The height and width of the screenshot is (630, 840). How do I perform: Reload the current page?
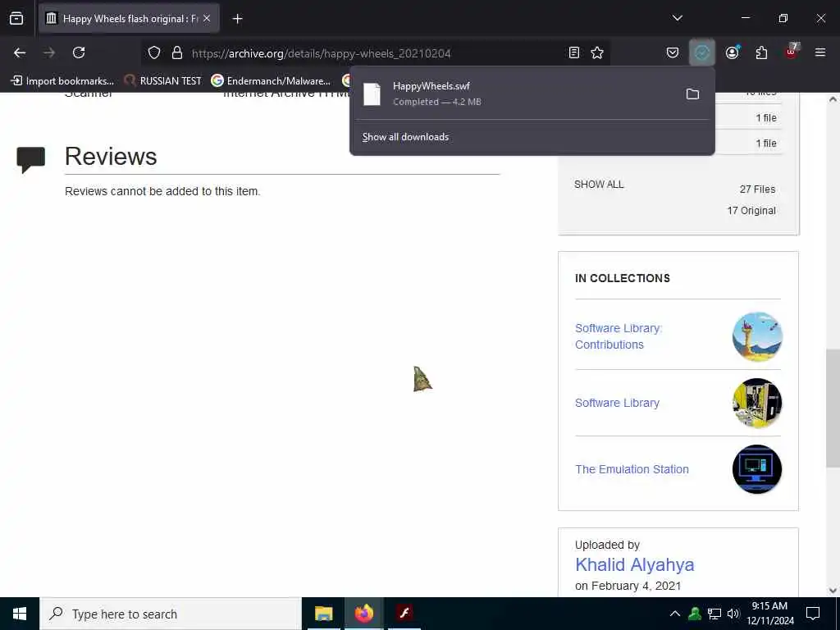(x=79, y=52)
